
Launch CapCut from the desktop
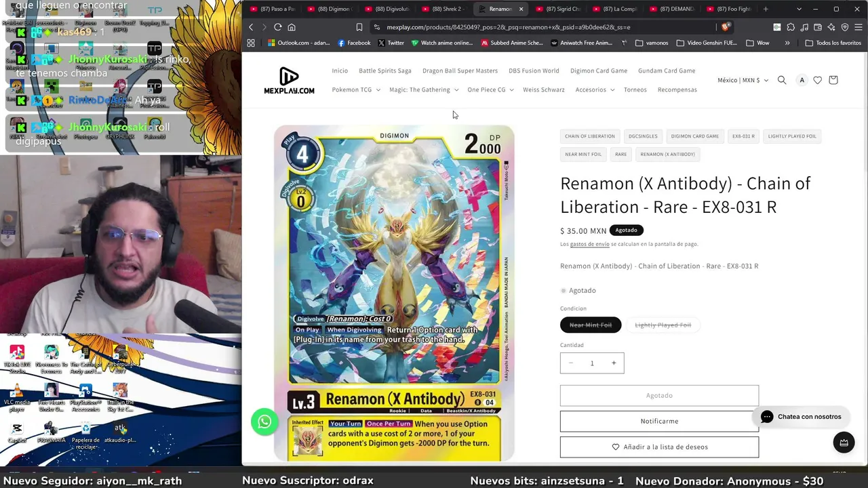tap(17, 432)
